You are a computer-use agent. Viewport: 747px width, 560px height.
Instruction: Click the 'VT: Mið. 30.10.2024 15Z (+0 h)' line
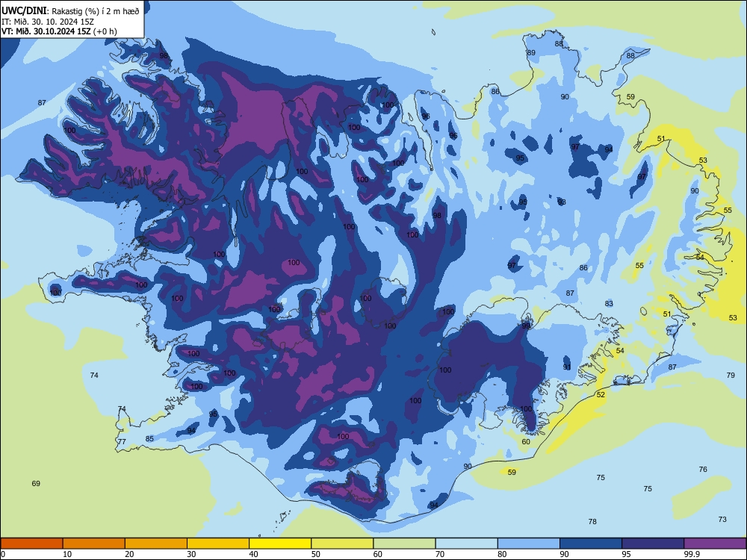coord(58,31)
